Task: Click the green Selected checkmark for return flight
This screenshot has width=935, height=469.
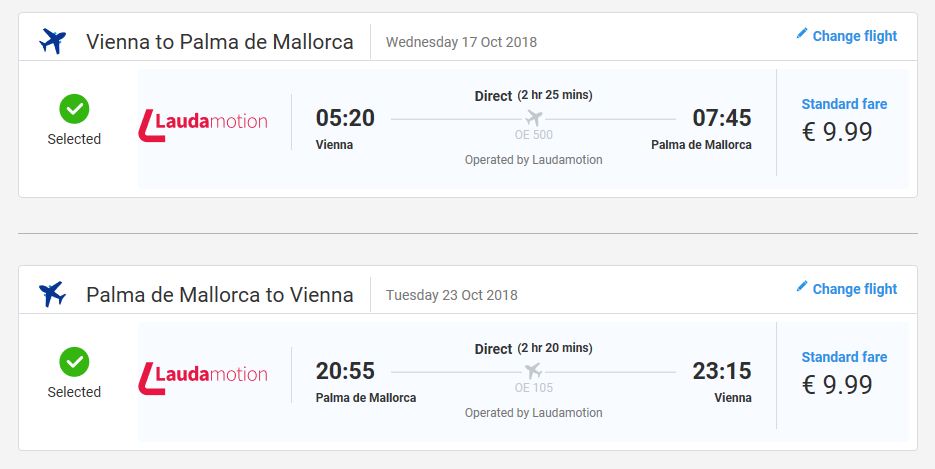Action: pos(75,362)
